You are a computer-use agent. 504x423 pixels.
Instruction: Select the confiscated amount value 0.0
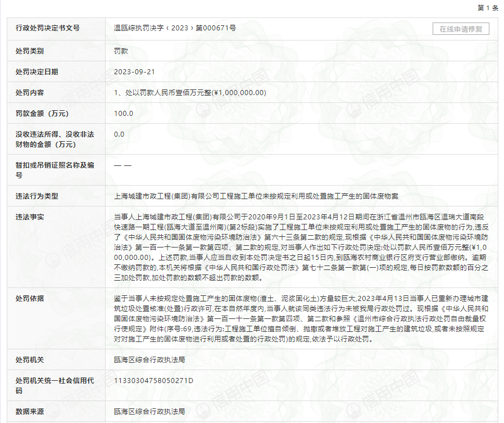(119, 134)
